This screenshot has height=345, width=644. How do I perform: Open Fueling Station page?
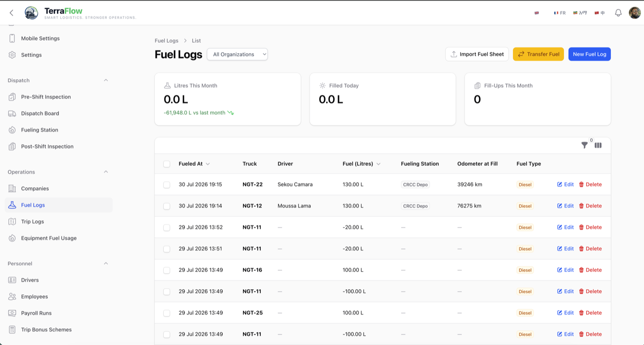[58, 130]
